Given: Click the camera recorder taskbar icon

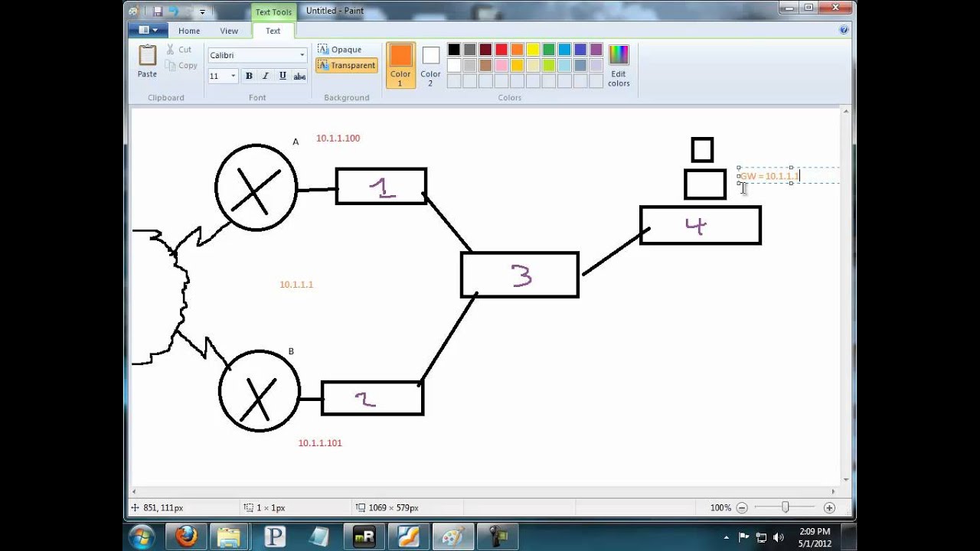Looking at the screenshot, I should coord(498,536).
